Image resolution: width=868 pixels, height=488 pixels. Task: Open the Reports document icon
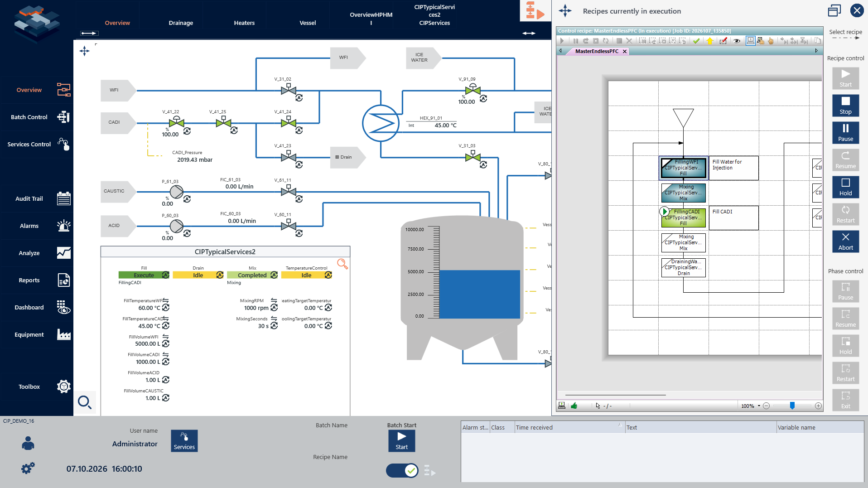[63, 280]
